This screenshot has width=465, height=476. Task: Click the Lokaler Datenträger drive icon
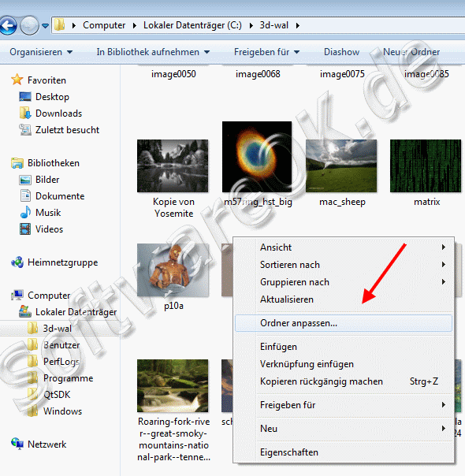click(x=25, y=311)
